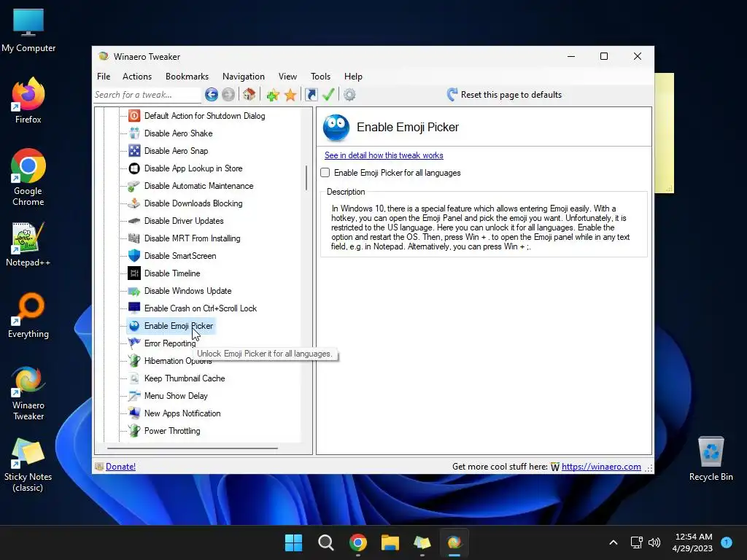
Task: Select Enable Emoji Picker tree item
Action: (x=178, y=326)
